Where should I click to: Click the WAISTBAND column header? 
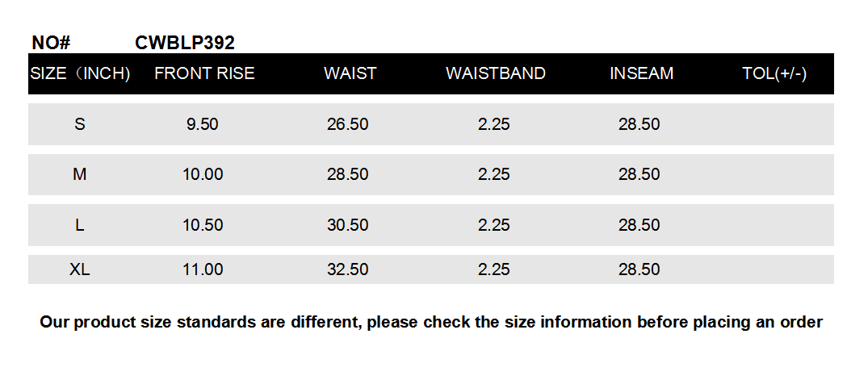click(495, 73)
